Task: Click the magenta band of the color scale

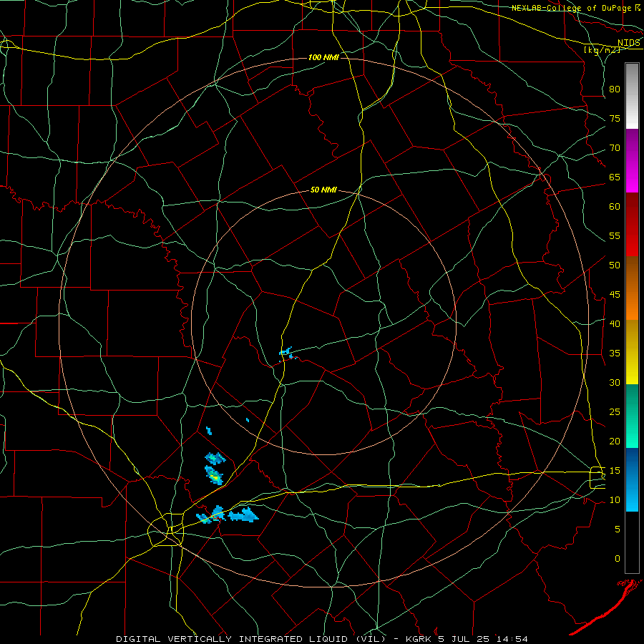Action: [x=632, y=160]
